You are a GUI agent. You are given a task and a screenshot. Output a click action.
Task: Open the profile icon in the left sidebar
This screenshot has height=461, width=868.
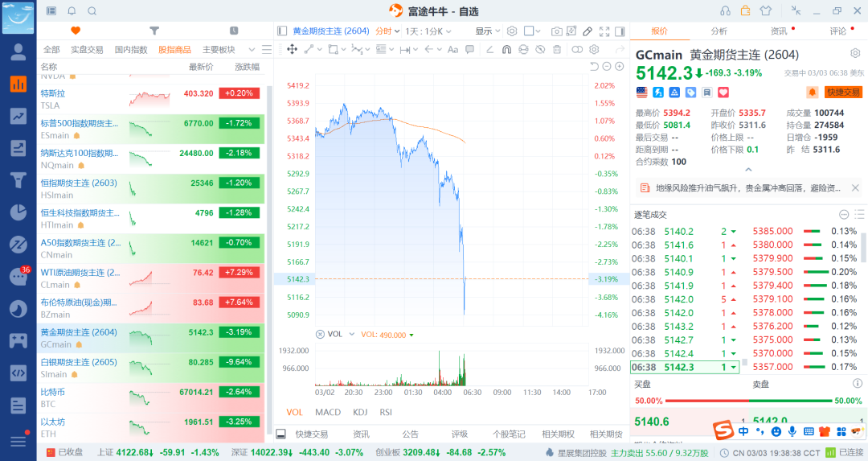point(18,52)
